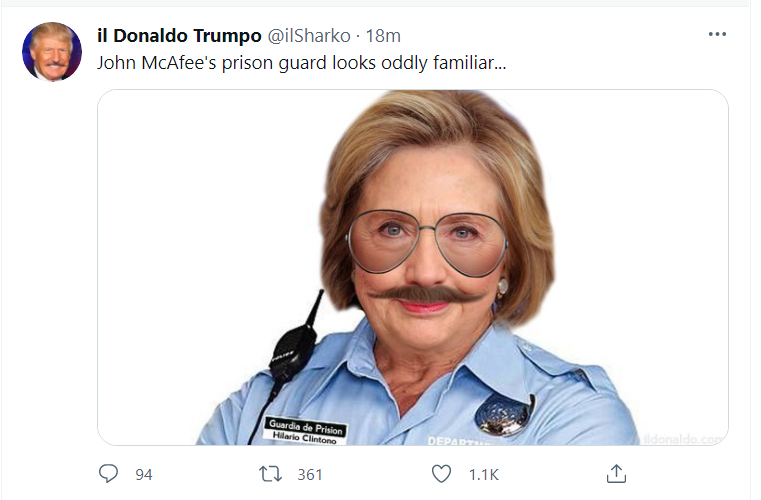The image size is (761, 500).
Task: Open the il Donaldo Trumpo display name
Action: 177,35
